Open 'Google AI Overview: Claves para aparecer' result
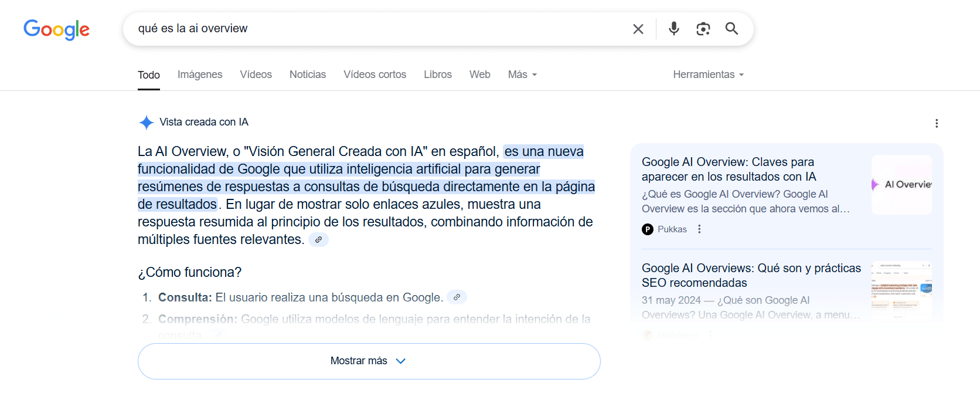 729,170
